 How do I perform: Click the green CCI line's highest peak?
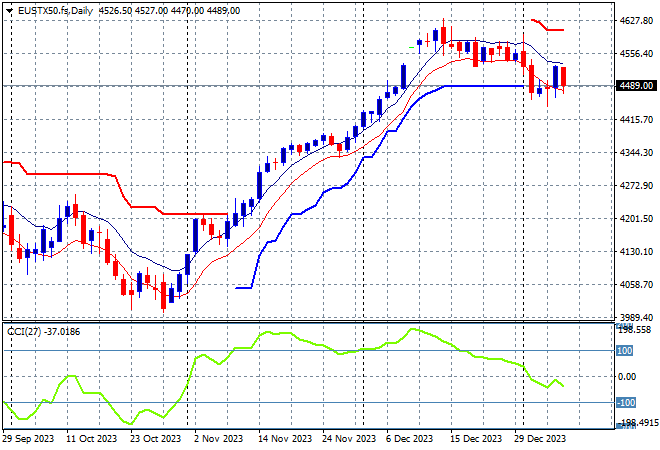tap(411, 329)
